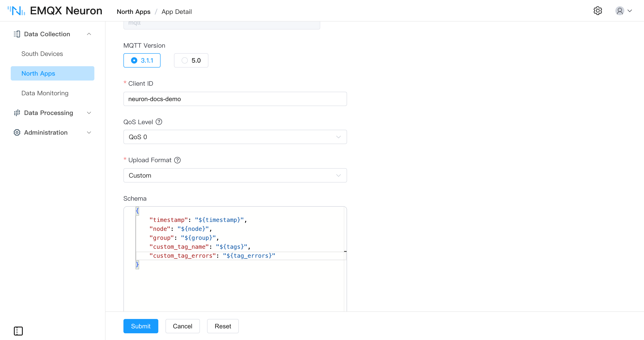Select MQTT Version 5.0 radio button
The width and height of the screenshot is (644, 340).
click(x=191, y=60)
